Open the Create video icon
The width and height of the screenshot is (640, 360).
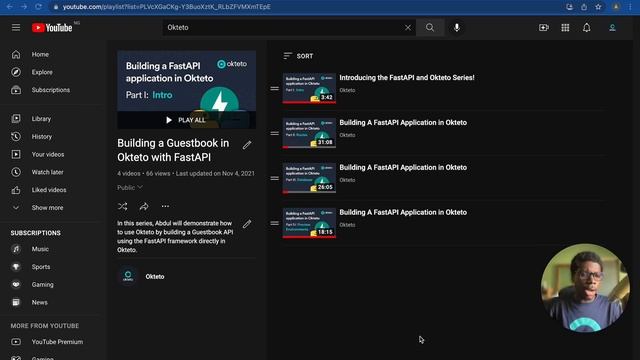click(544, 27)
